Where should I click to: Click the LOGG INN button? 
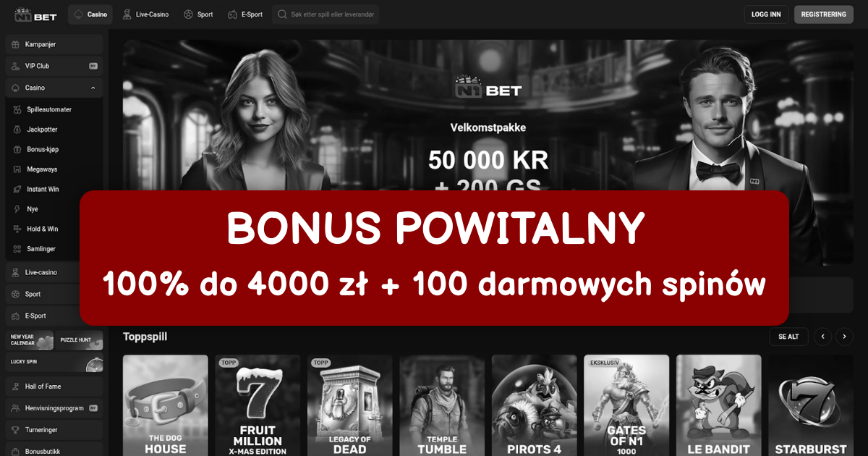pos(766,14)
